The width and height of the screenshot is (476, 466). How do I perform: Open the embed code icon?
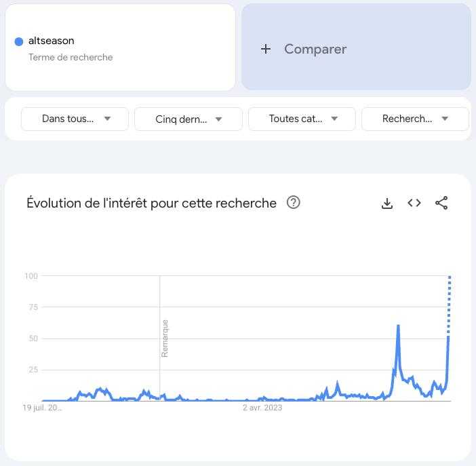(x=414, y=203)
